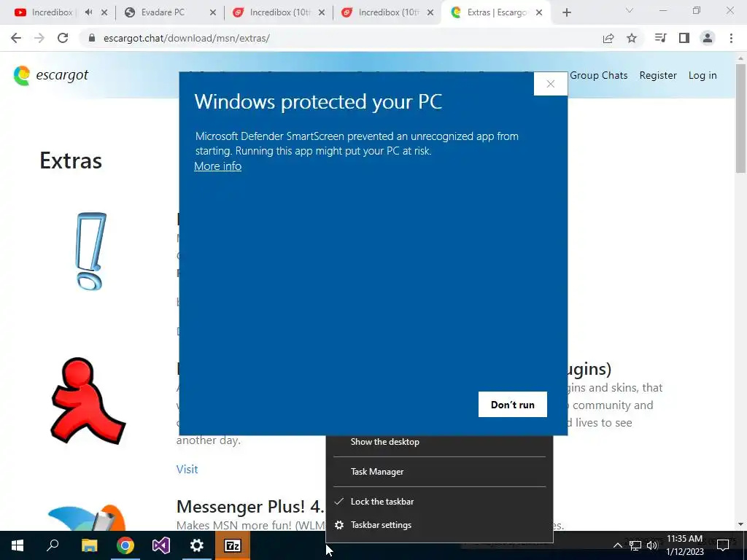The height and width of the screenshot is (560, 747).
Task: Click the 7-Zip taskbar icon
Action: pyautogui.click(x=233, y=545)
